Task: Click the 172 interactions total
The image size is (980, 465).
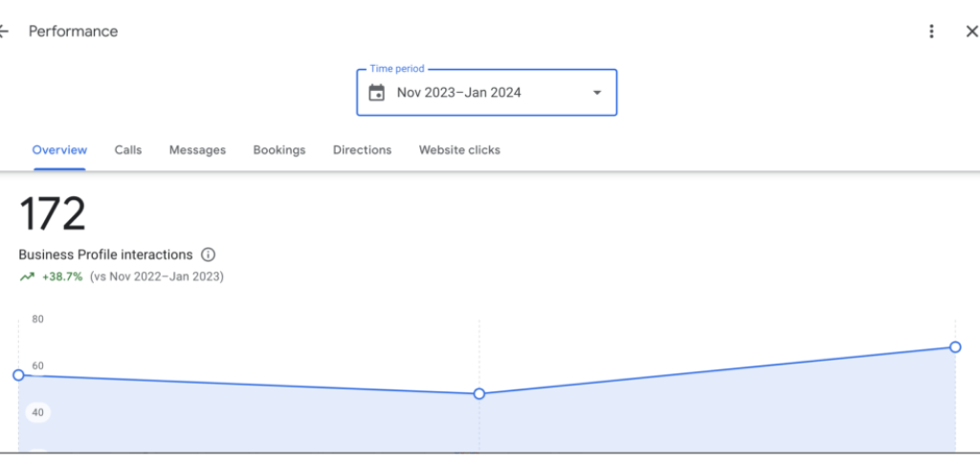Action: click(x=53, y=214)
